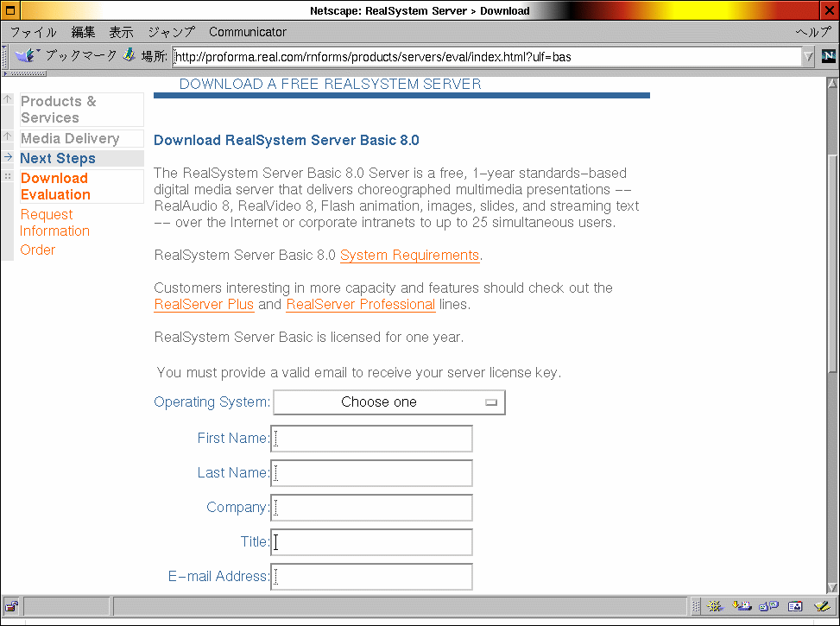The width and height of the screenshot is (840, 626).
Task: Focus the First Name field
Action: tap(372, 439)
